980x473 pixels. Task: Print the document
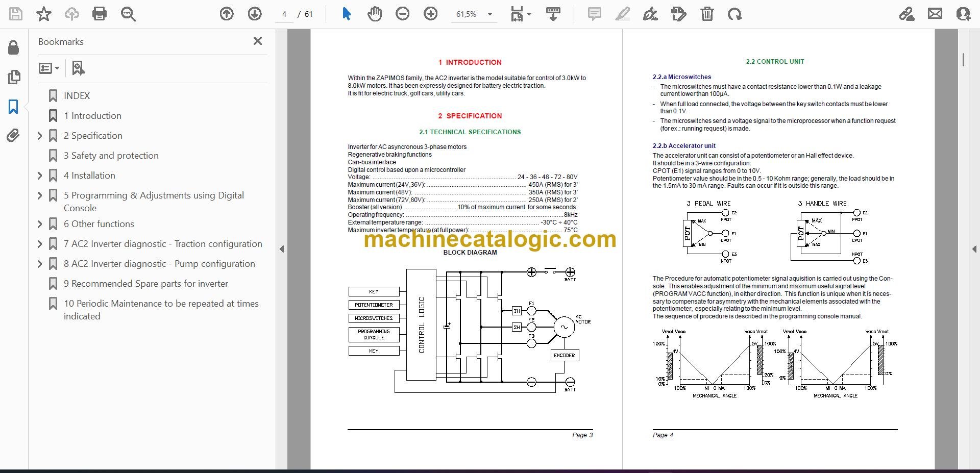100,14
